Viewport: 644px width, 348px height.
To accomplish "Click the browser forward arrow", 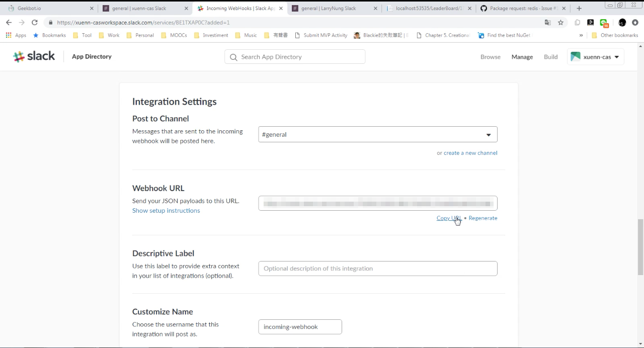I will pyautogui.click(x=22, y=23).
